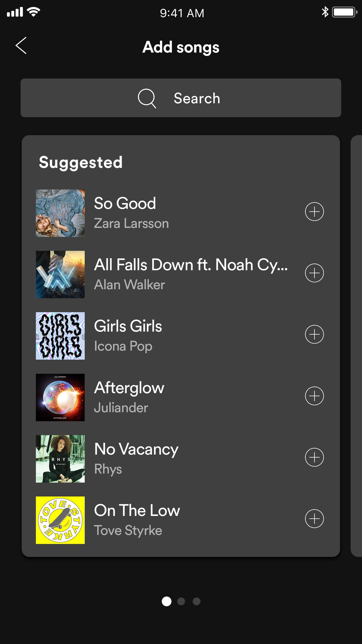
Task: Add So Good to playlist
Action: [x=314, y=211]
